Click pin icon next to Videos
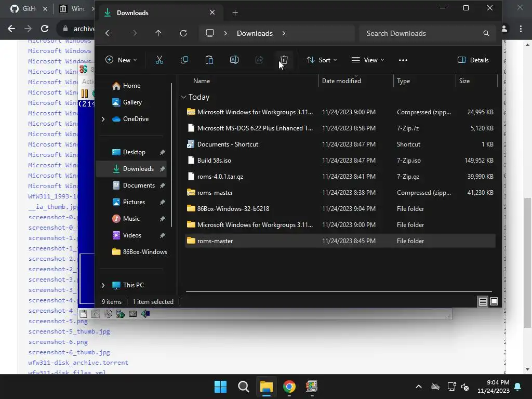This screenshot has height=399, width=532. click(163, 235)
